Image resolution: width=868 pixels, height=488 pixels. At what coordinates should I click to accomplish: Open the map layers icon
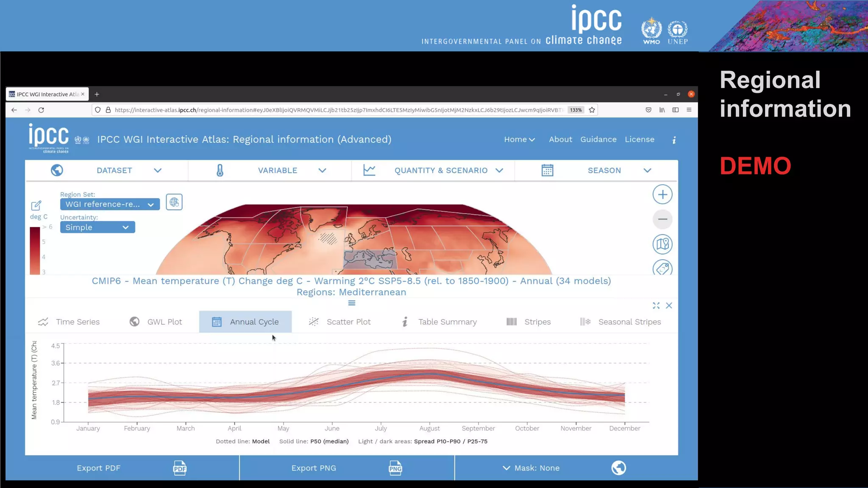tap(662, 244)
